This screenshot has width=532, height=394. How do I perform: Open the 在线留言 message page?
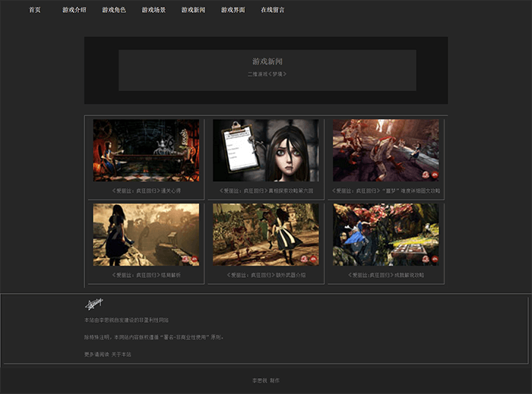pyautogui.click(x=273, y=11)
